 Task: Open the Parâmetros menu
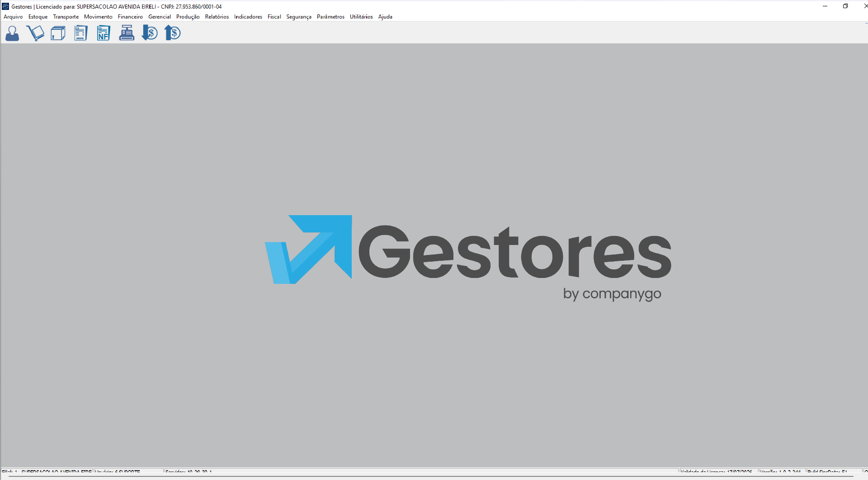(330, 17)
